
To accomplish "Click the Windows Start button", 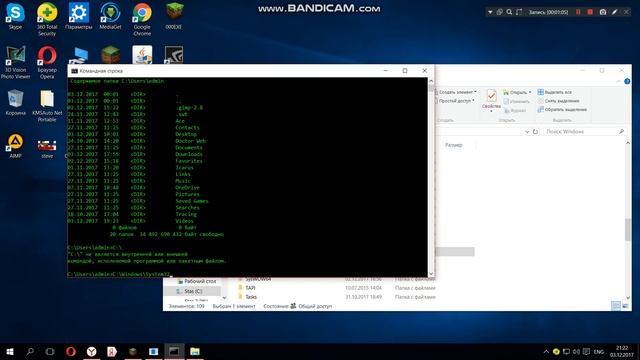I will pyautogui.click(x=9, y=351).
